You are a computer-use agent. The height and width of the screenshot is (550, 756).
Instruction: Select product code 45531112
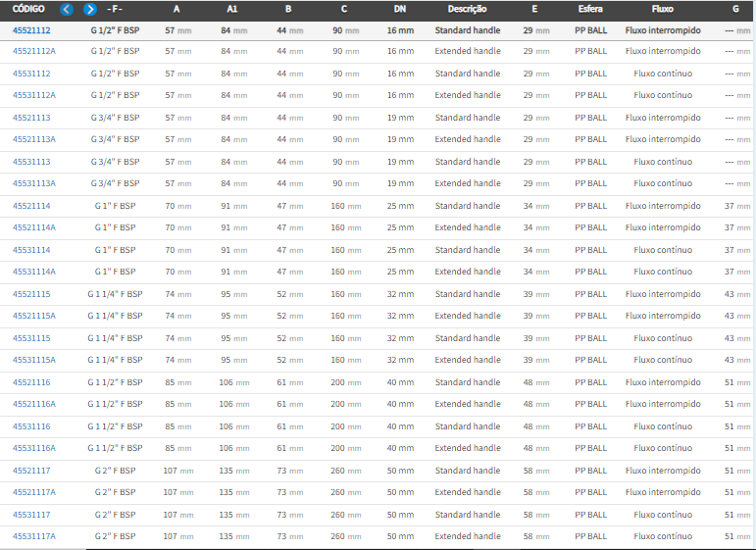(x=31, y=74)
